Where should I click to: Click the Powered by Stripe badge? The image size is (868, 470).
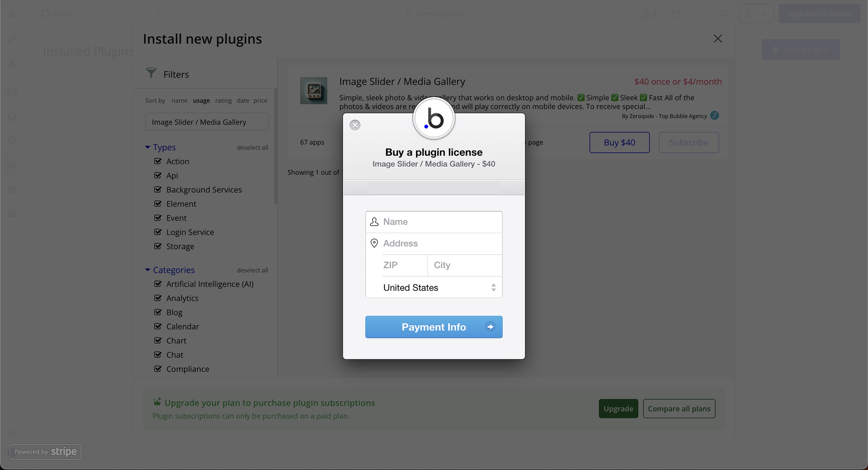pyautogui.click(x=45, y=452)
